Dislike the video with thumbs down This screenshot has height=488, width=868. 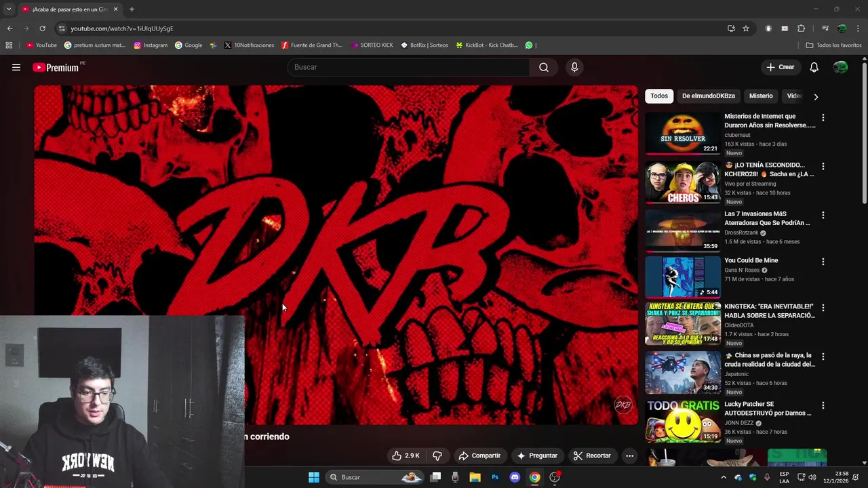coord(437,455)
